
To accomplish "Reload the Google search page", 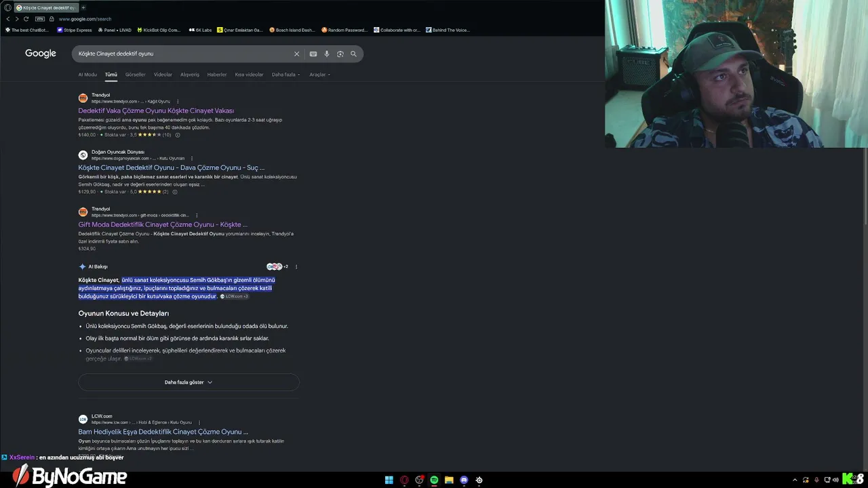I will tap(26, 19).
